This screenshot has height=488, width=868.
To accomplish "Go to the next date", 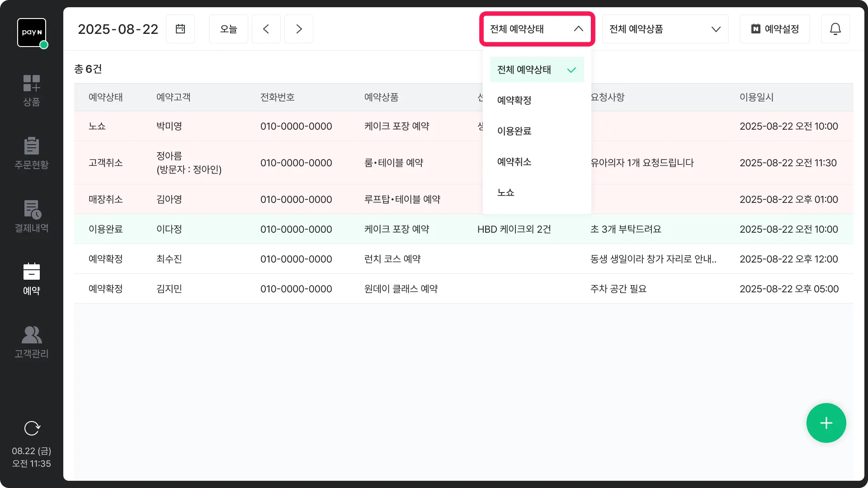I will (x=299, y=29).
